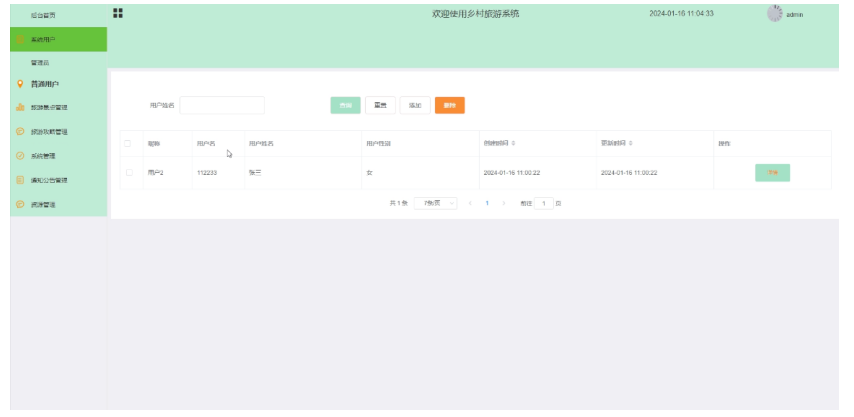
Task: Click the 重置 reset button
Action: tap(380, 105)
